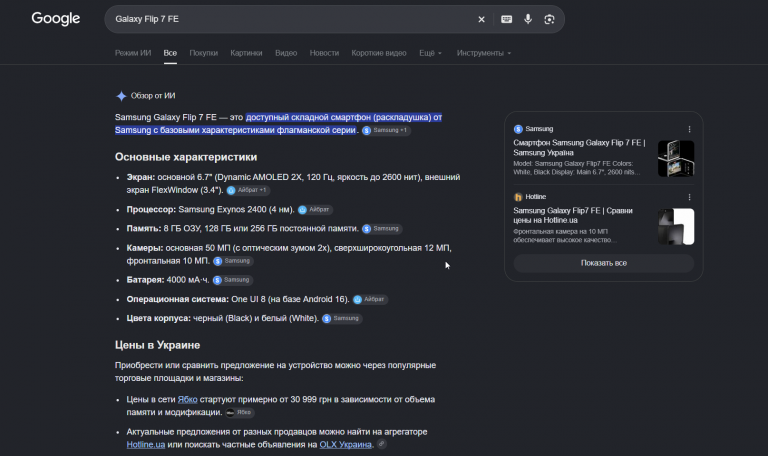Viewport: 768px width, 456px height.
Task: Click the Обзор от ИИ sparkle icon
Action: 121,96
